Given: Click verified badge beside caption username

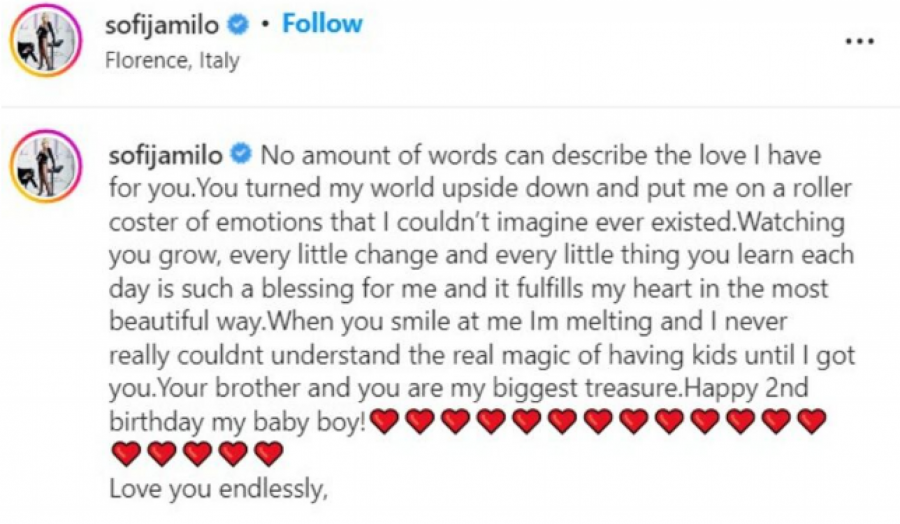Looking at the screenshot, I should [x=240, y=155].
